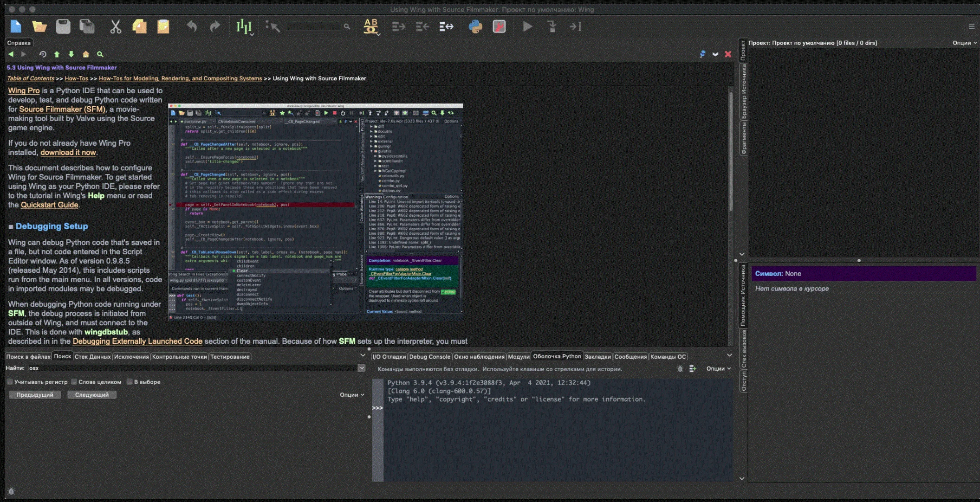Open the Опции menu in Python shell

pyautogui.click(x=719, y=369)
